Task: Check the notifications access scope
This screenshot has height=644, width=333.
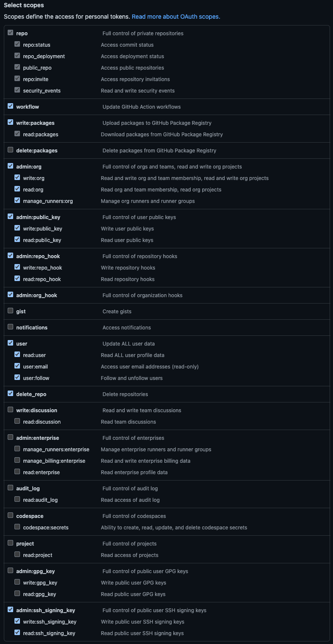Action: [x=10, y=326]
